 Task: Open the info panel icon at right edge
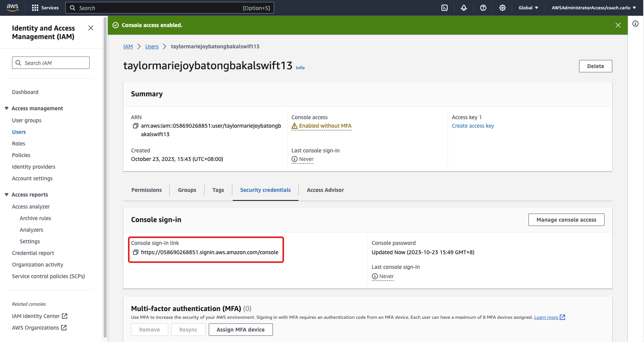635,24
